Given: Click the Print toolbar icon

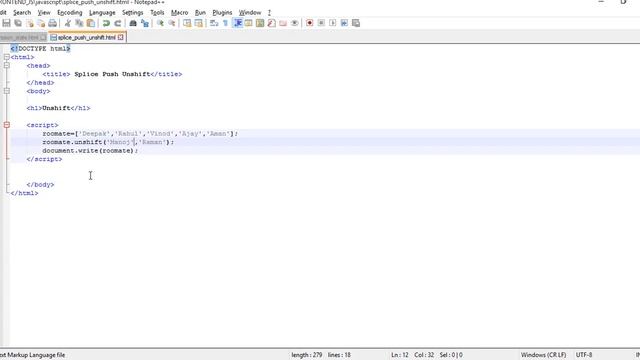Looking at the screenshot, I should pyautogui.click(x=53, y=23).
